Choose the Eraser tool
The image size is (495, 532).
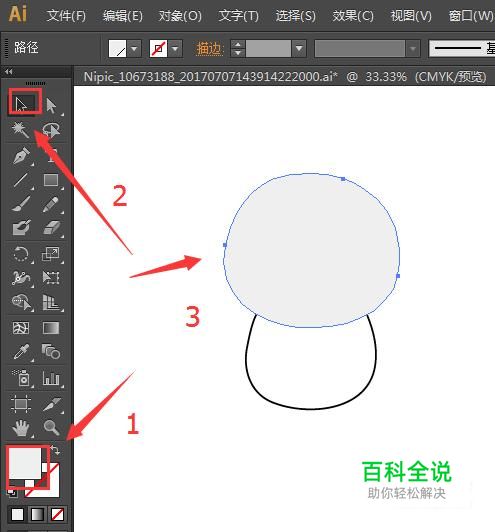pyautogui.click(x=51, y=228)
